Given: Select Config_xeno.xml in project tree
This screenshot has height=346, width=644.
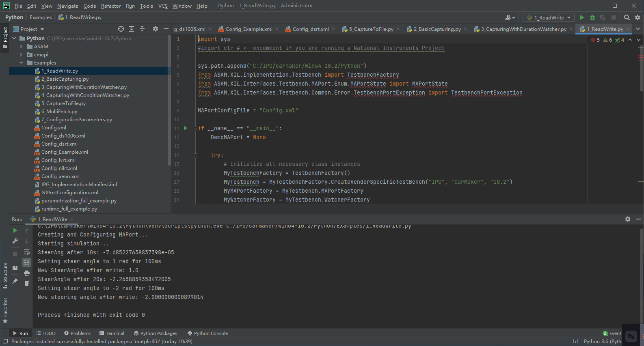Looking at the screenshot, I should [x=90, y=176].
